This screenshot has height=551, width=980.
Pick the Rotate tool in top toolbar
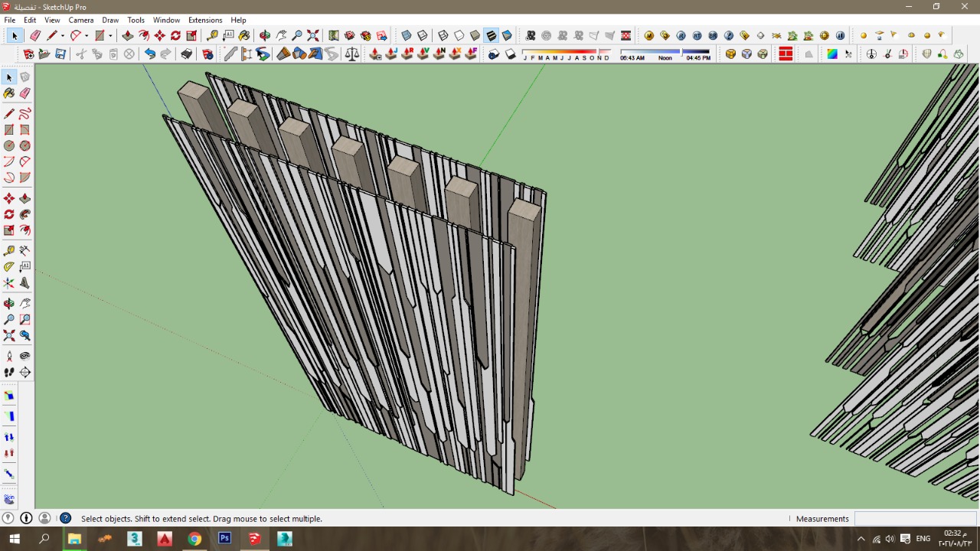pos(175,36)
